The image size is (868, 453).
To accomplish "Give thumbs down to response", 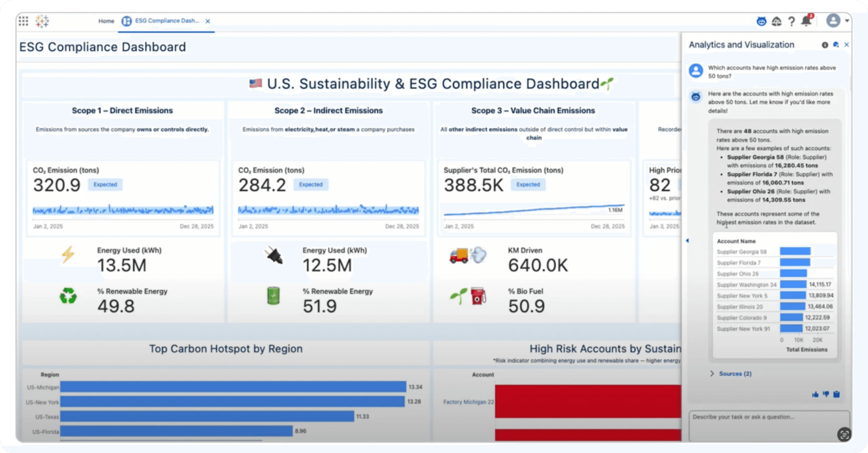I will [826, 394].
